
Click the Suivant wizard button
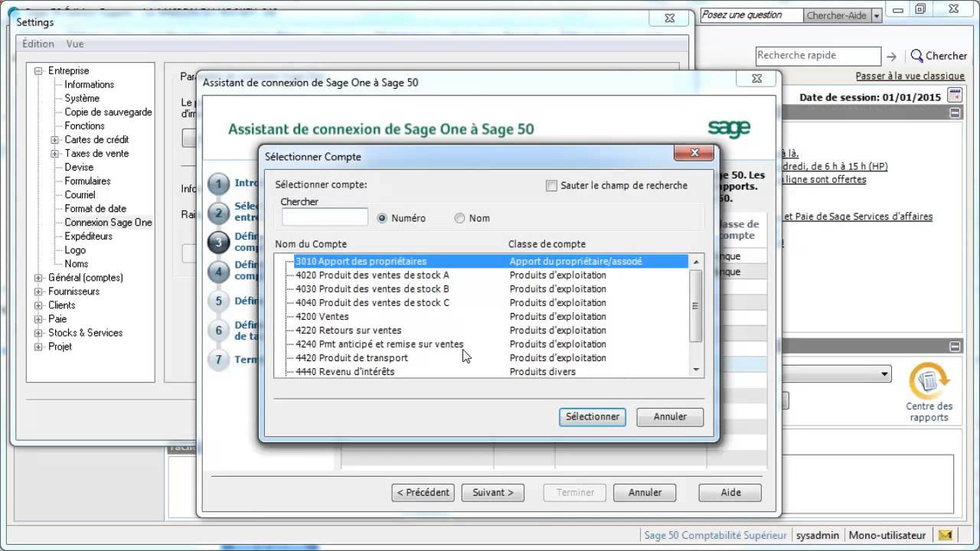(492, 492)
